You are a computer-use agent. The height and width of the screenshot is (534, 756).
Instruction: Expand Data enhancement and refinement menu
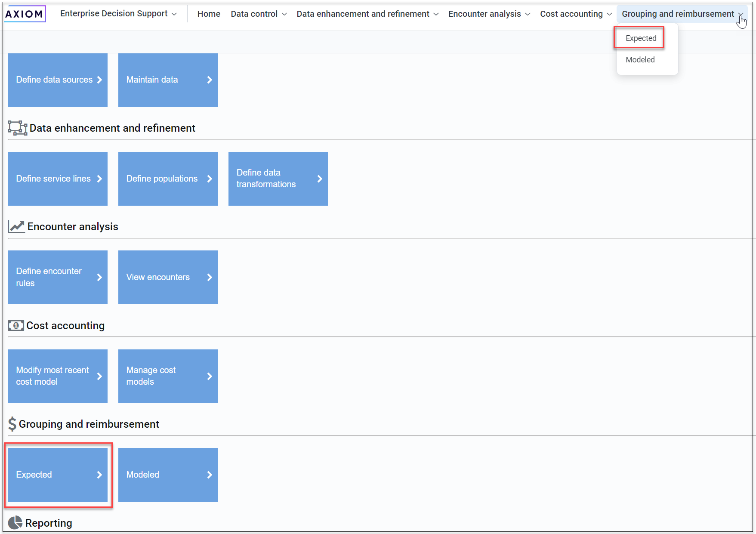pyautogui.click(x=367, y=14)
